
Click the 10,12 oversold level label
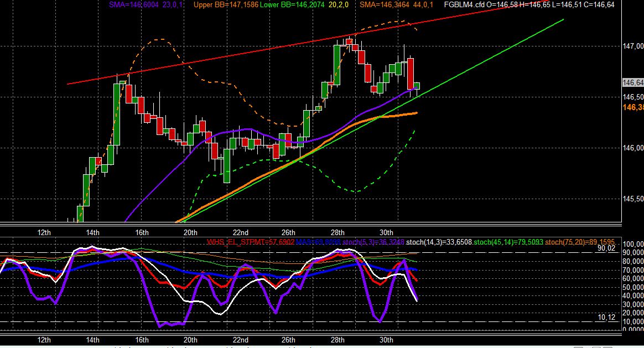(606, 317)
